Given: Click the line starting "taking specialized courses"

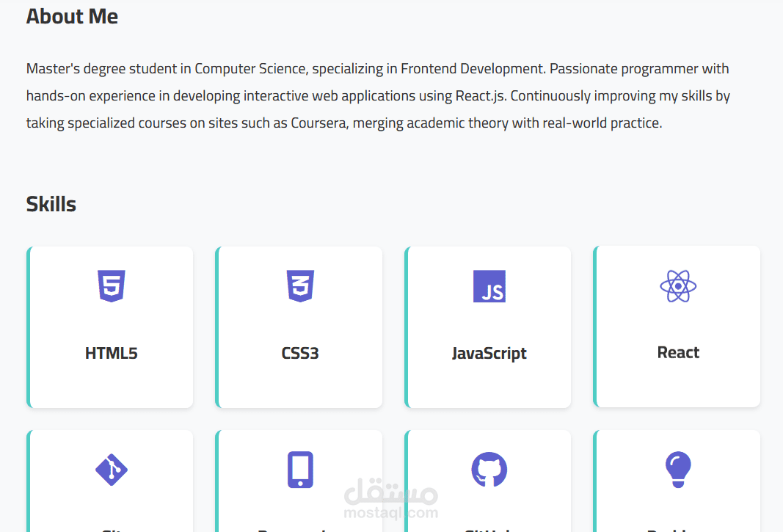Looking at the screenshot, I should tap(344, 123).
